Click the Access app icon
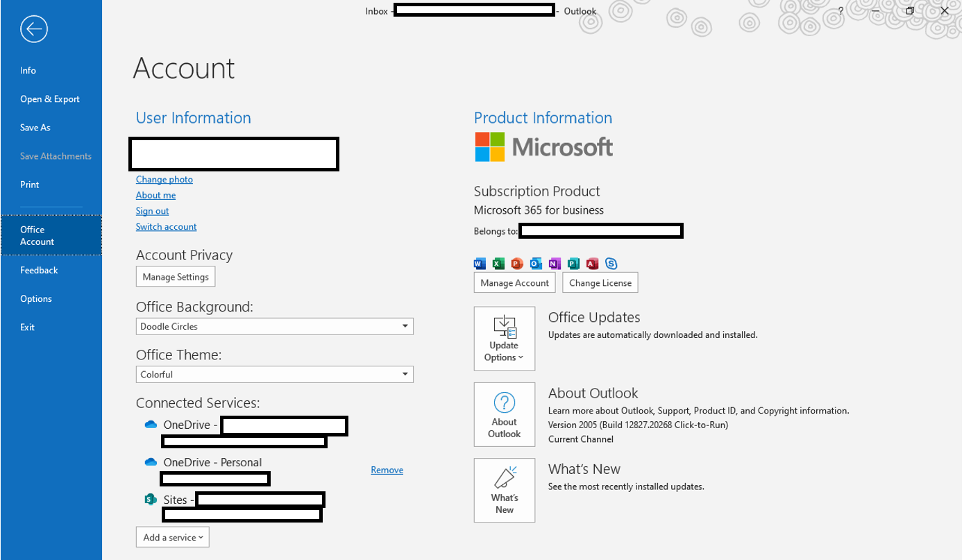980x560 pixels. 592,263
